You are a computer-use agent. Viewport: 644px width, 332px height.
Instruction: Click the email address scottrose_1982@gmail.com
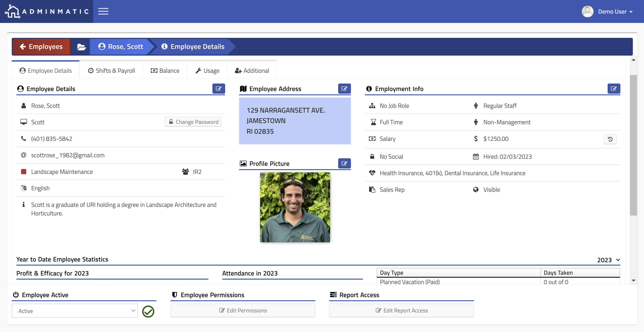pos(68,155)
